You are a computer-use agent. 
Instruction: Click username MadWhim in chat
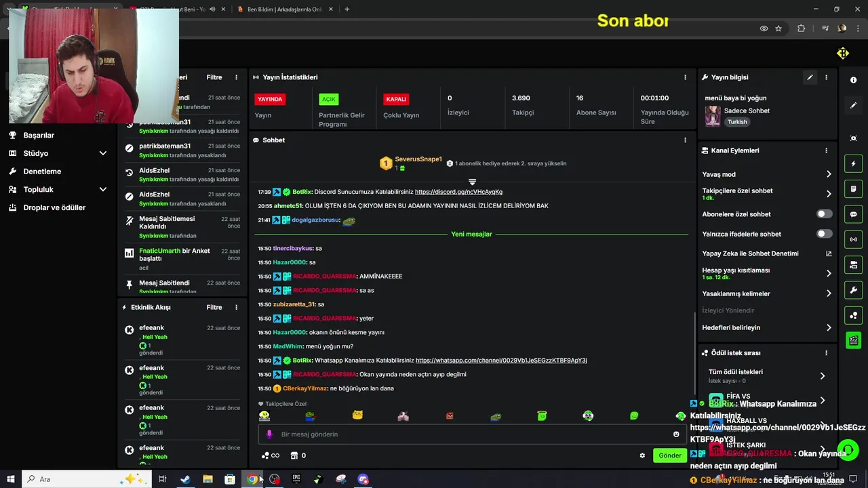coord(288,346)
